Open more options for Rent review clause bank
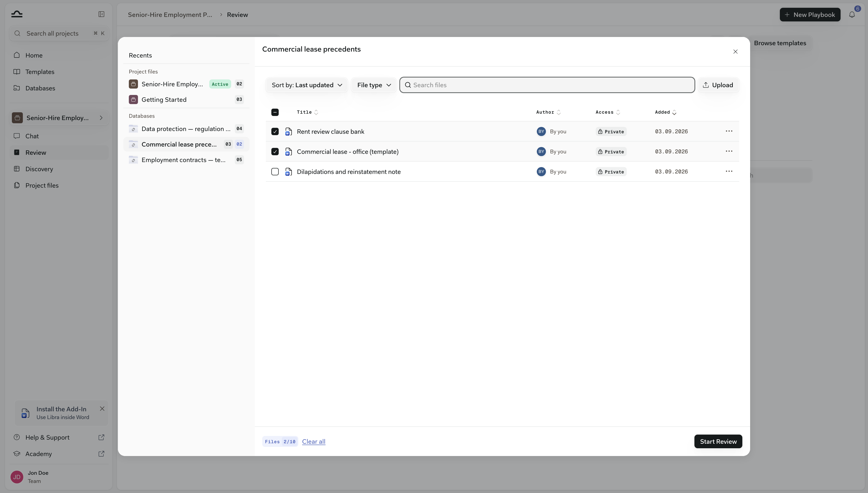Screen dimensions: 868x493 tap(729, 131)
